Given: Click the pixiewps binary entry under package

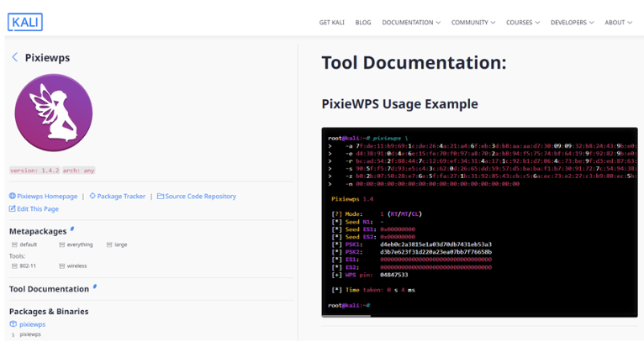Looking at the screenshot, I should (x=30, y=334).
